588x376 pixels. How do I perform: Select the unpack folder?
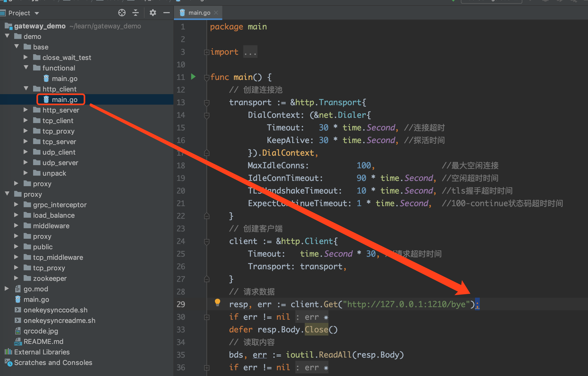(x=54, y=173)
